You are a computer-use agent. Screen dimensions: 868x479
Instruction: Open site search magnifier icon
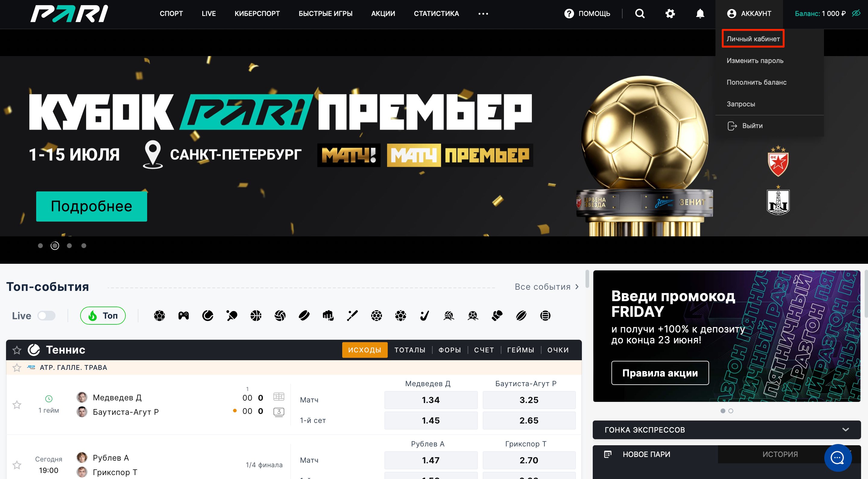point(639,14)
